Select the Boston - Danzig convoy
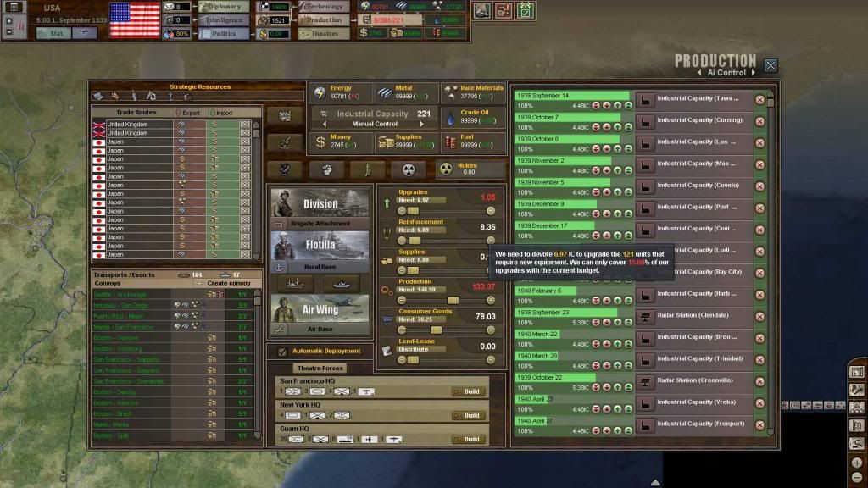Viewport: 868px width, 488px height. 171,392
